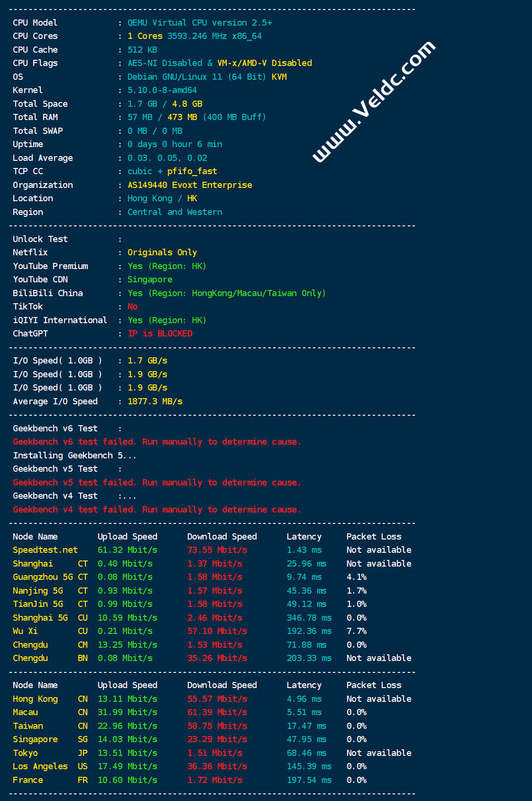Click the first Download Speed column header
The height and width of the screenshot is (801, 532).
tap(222, 537)
